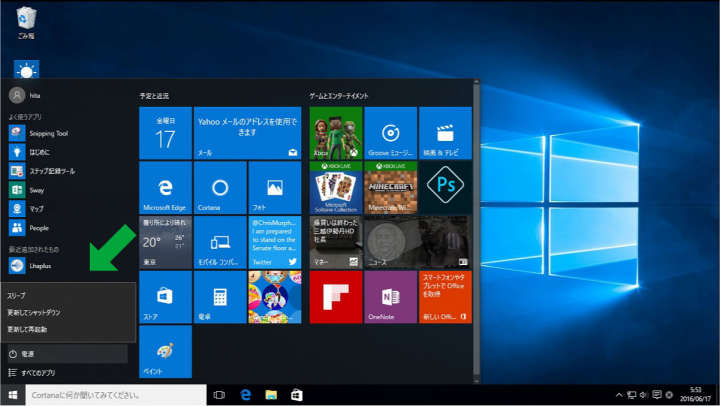The width and height of the screenshot is (720, 406).
Task: Launch the recently added Lhaplus app
Action: point(30,265)
